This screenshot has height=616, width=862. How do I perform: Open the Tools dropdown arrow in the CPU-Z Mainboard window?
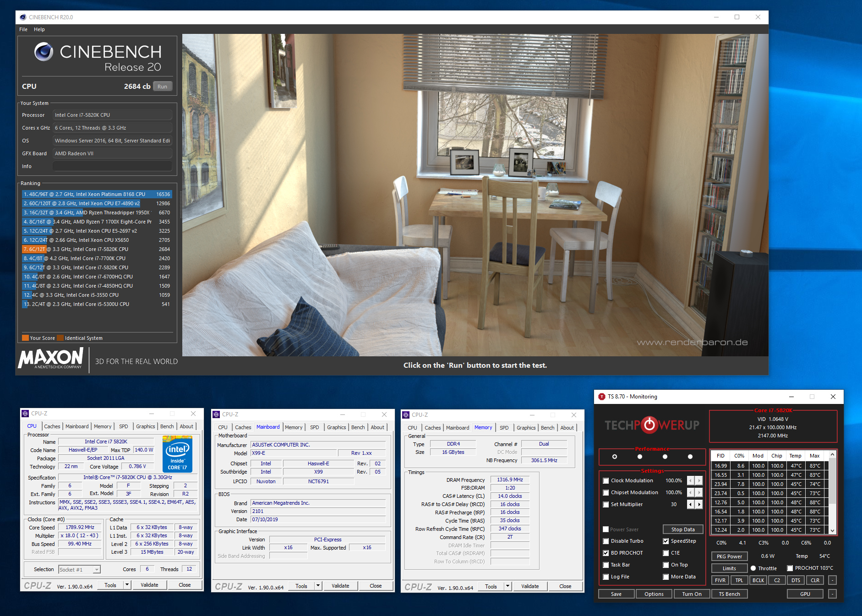pyautogui.click(x=318, y=586)
